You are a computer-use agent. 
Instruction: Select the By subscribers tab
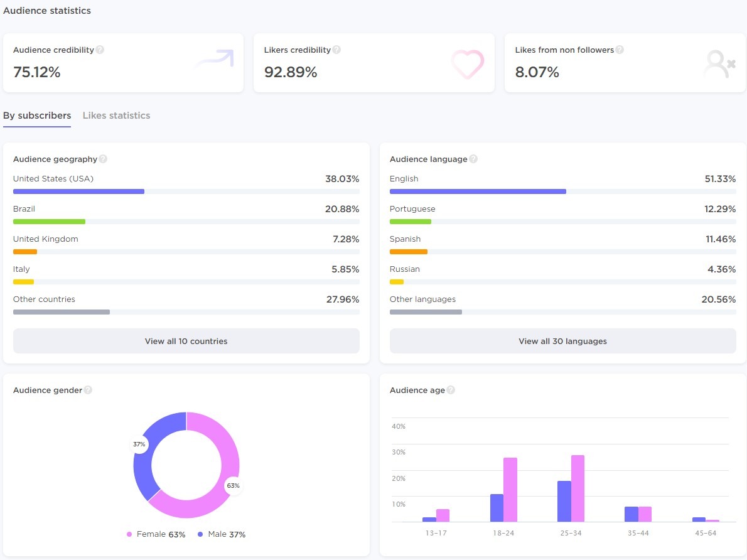pyautogui.click(x=37, y=116)
